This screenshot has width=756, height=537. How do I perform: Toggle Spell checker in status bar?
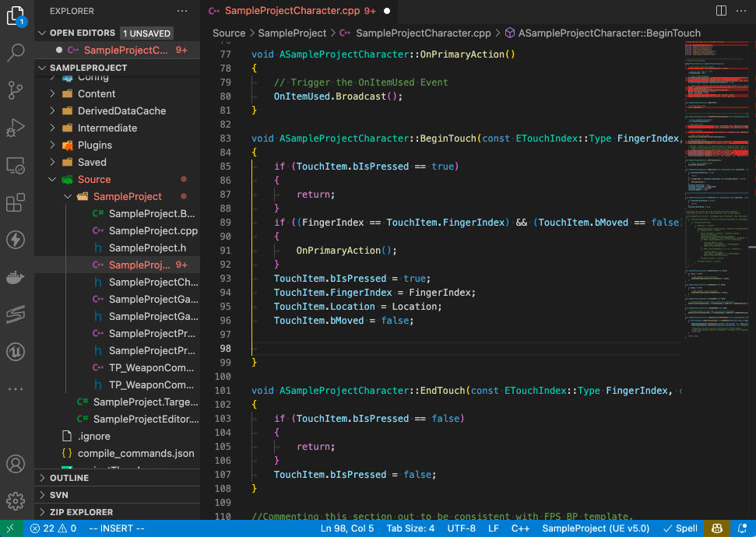click(680, 528)
